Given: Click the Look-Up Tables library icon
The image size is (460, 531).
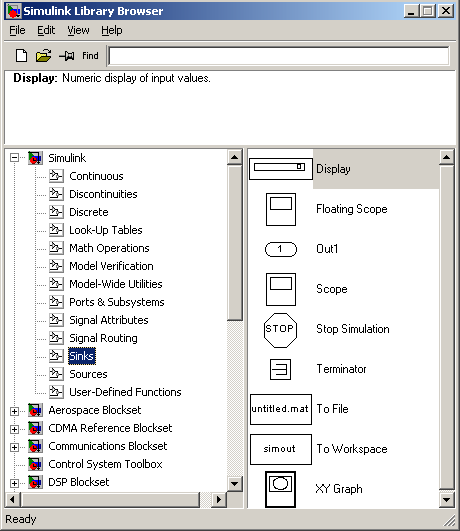Looking at the screenshot, I should pyautogui.click(x=56, y=230).
